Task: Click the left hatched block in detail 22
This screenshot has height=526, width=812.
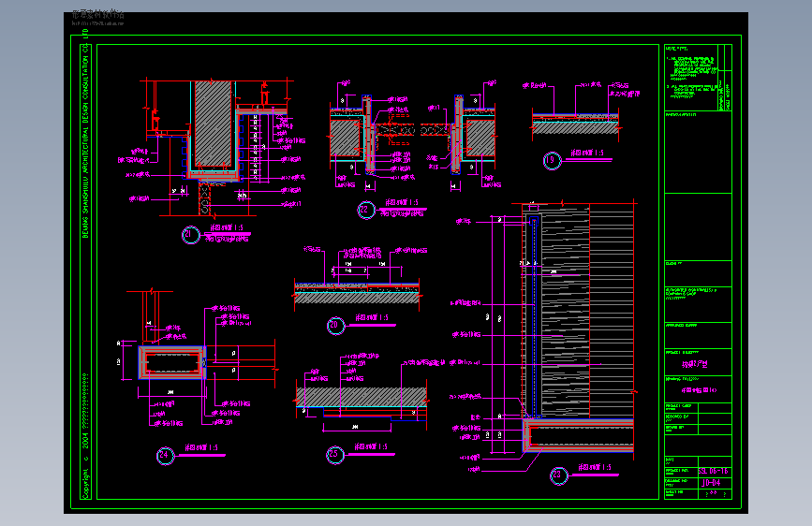Action: [x=345, y=139]
